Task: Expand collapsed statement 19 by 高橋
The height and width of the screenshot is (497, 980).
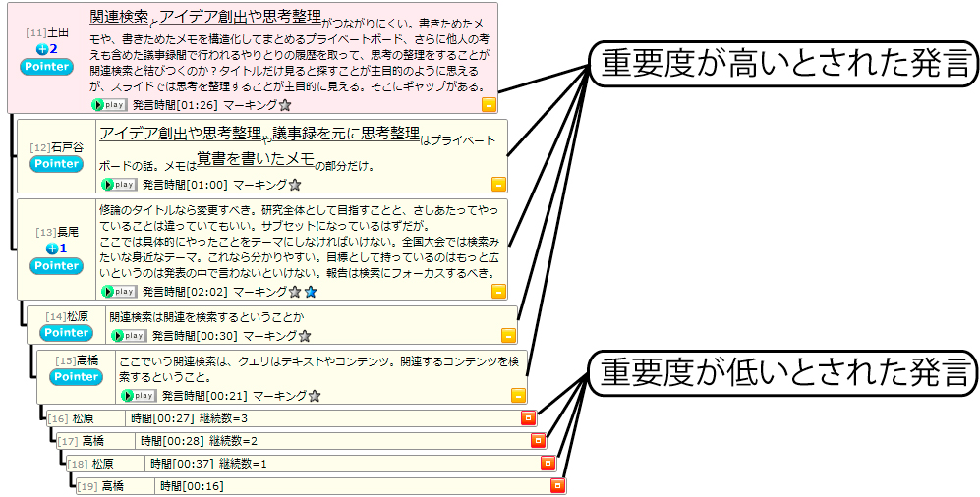Action: [557, 485]
